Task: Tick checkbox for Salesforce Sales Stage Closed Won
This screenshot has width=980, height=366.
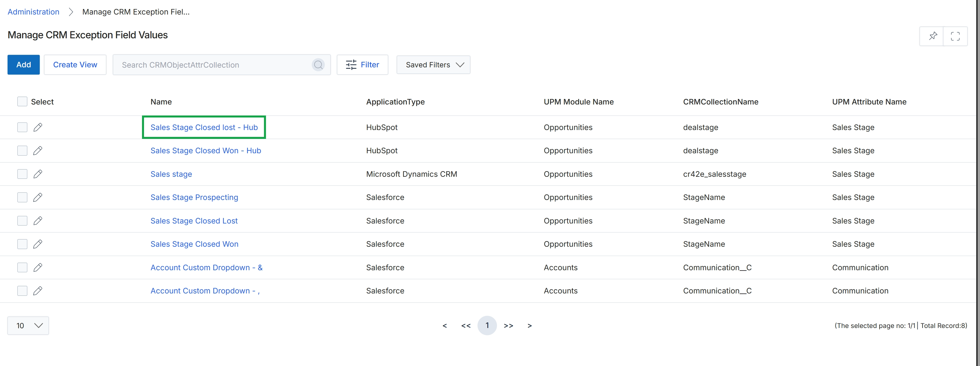Action: click(22, 244)
